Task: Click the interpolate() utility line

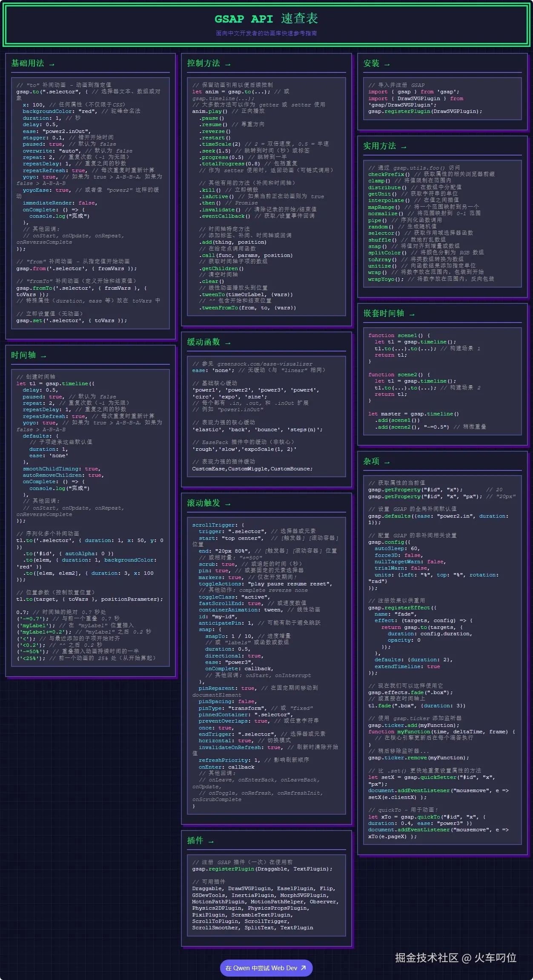Action: [x=413, y=200]
